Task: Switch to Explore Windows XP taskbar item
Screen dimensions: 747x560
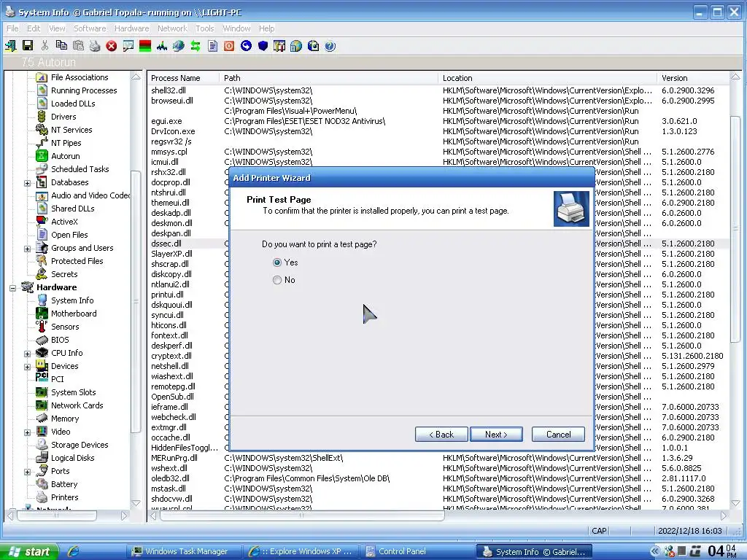Action: (x=301, y=551)
